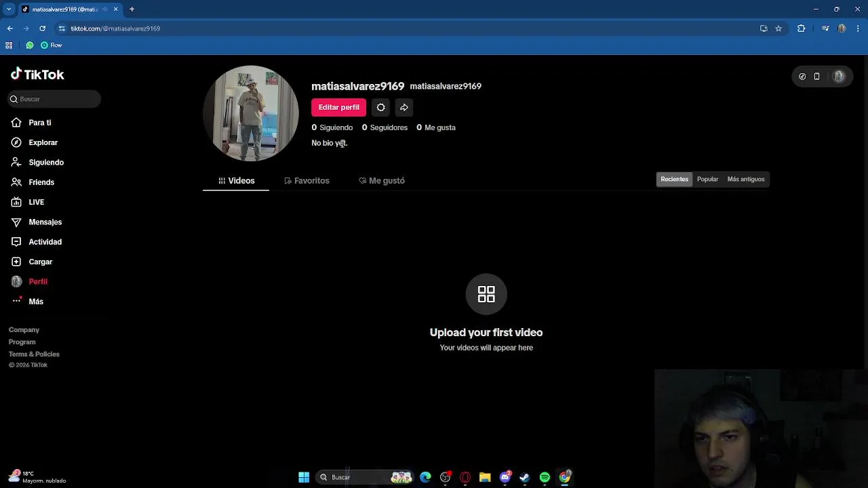Share profile using the arrow icon
The height and width of the screenshot is (488, 868).
pyautogui.click(x=404, y=107)
